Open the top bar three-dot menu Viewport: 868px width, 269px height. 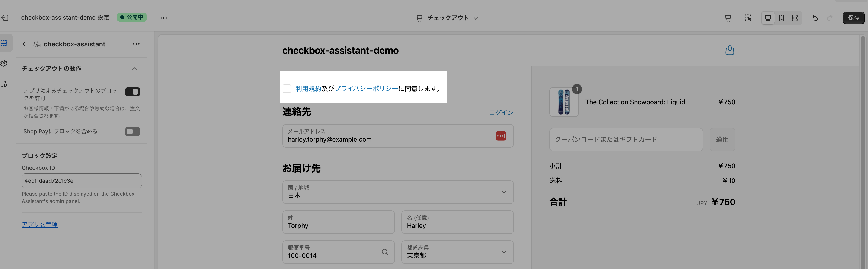163,18
